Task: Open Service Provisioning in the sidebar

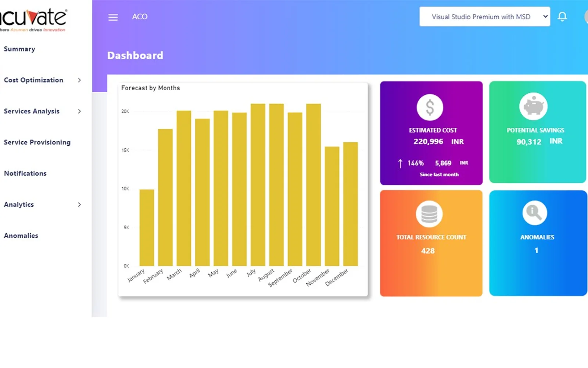Action: pos(37,142)
